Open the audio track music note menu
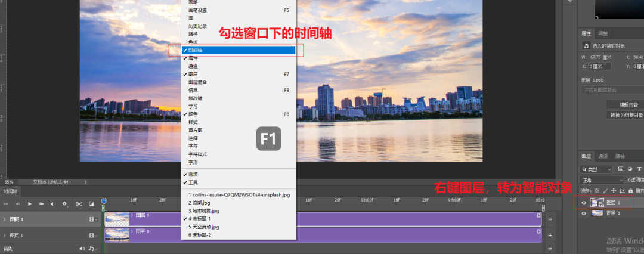 [91, 248]
